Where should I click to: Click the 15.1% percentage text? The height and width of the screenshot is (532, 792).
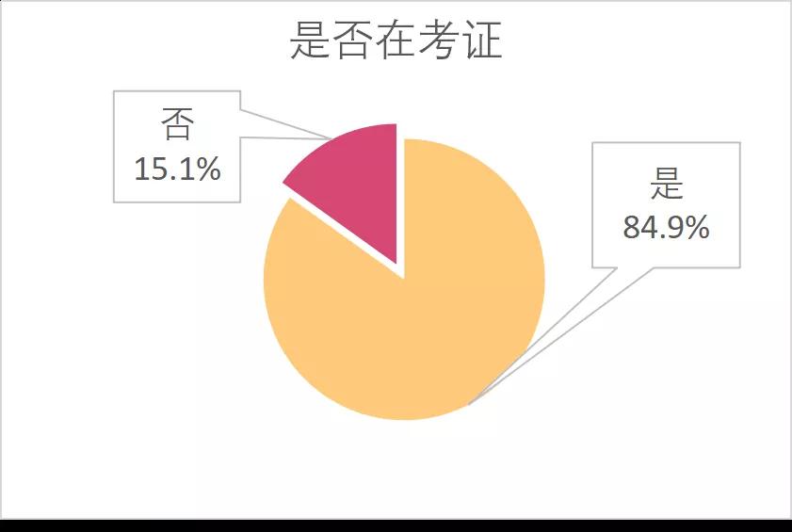(x=177, y=169)
